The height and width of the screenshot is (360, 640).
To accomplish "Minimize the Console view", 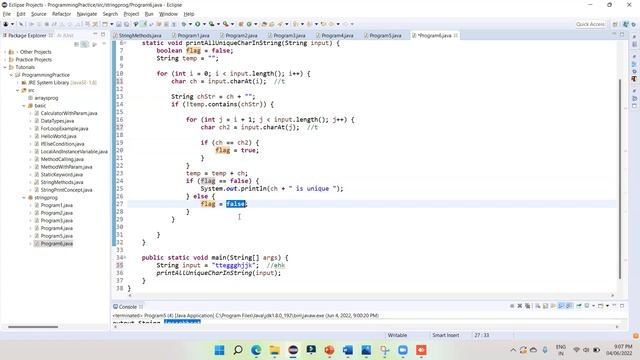I will pyautogui.click(x=614, y=305).
